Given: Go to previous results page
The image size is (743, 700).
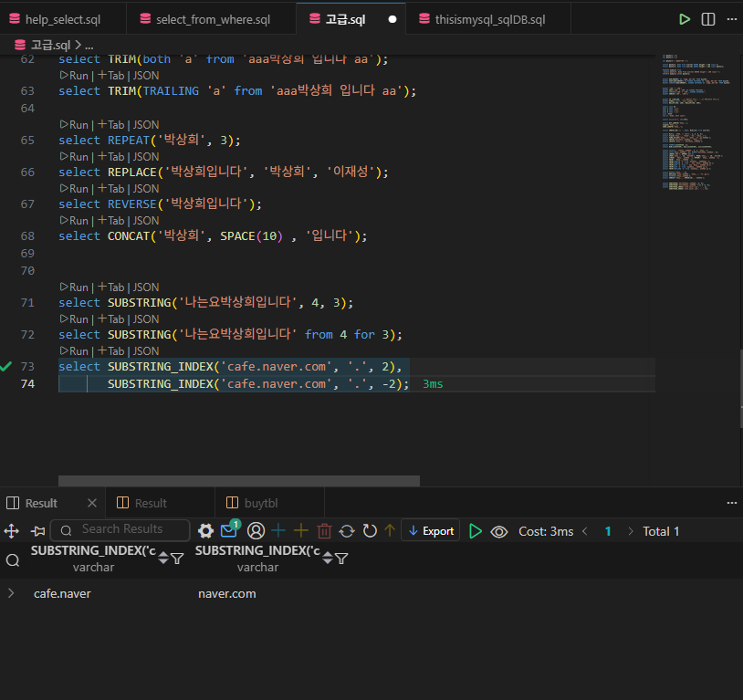Looking at the screenshot, I should pos(585,531).
